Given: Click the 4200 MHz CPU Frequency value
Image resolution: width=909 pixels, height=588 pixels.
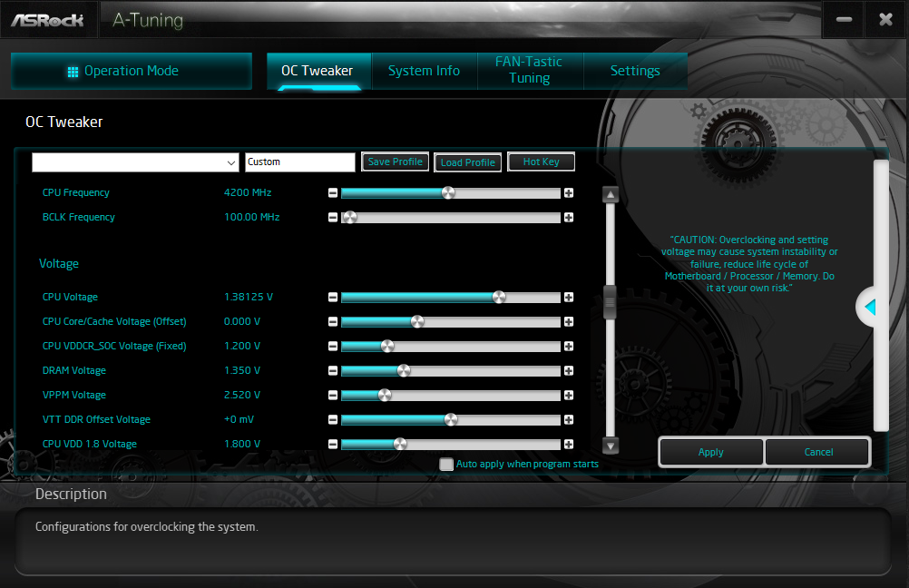Looking at the screenshot, I should pyautogui.click(x=248, y=192).
